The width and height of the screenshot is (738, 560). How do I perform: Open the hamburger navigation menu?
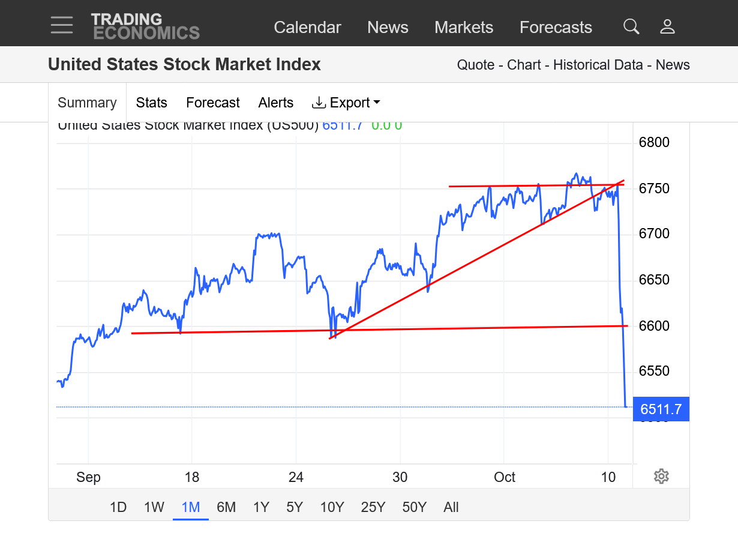click(62, 25)
